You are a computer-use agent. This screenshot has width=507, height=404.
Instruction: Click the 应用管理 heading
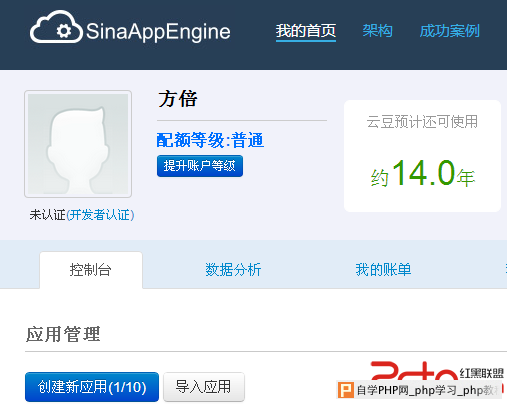coord(63,334)
